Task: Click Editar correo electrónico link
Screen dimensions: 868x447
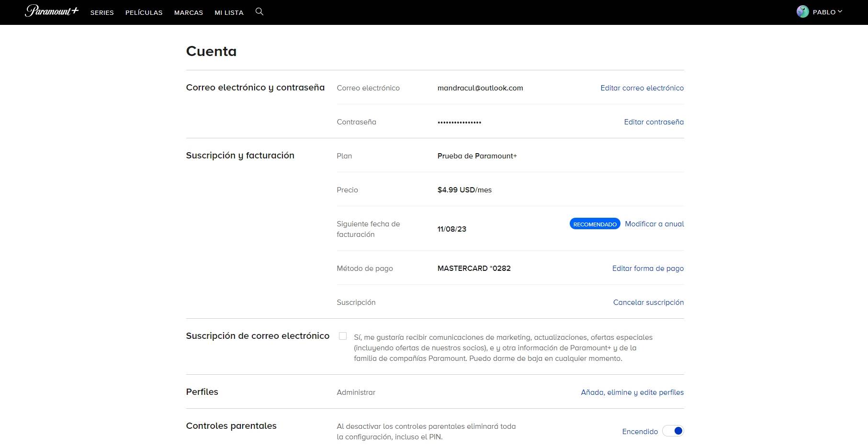Action: tap(642, 88)
